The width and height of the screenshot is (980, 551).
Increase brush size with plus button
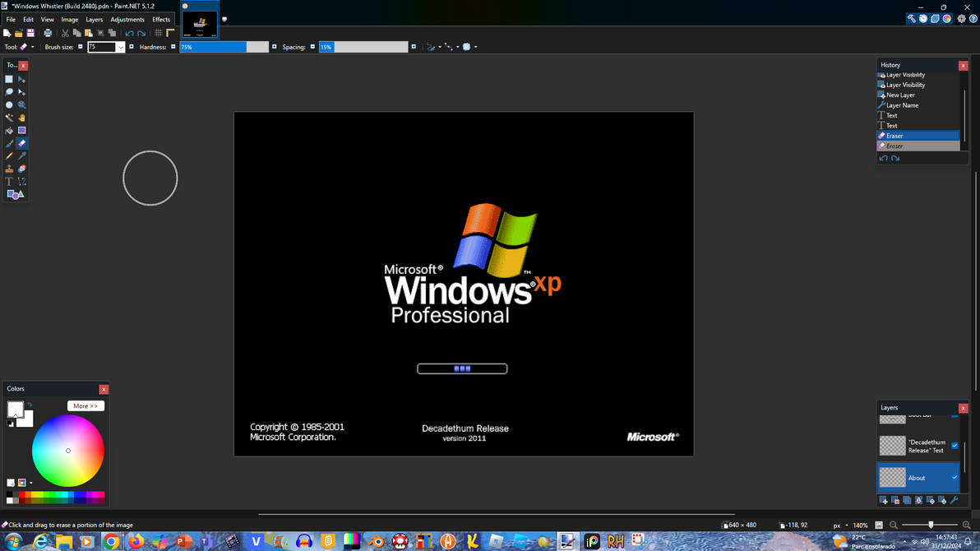[132, 47]
